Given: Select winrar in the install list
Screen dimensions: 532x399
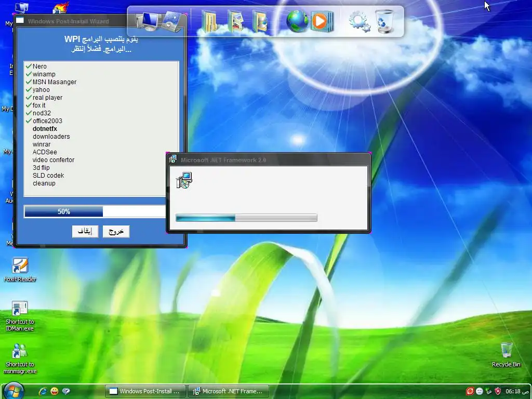Looking at the screenshot, I should point(42,144).
